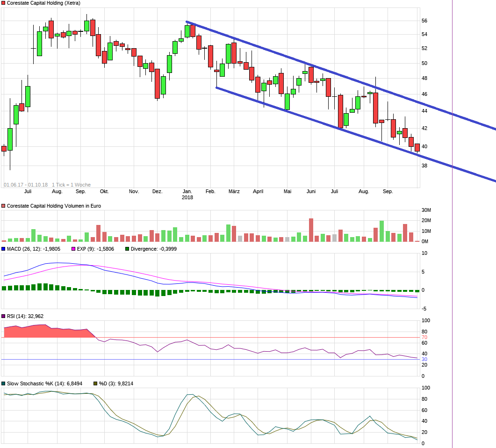The image size is (496, 448).
Task: Click the Slow Stochastic %K legend square
Action: pos(4,383)
